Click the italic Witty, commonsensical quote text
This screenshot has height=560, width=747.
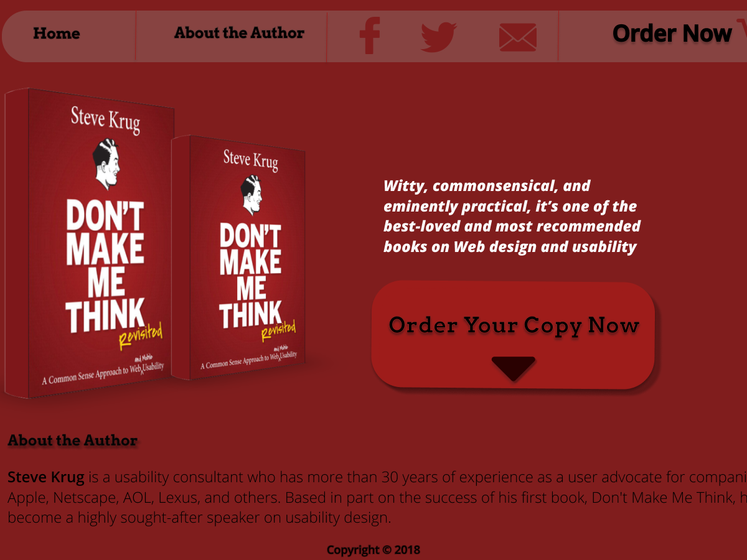512,216
